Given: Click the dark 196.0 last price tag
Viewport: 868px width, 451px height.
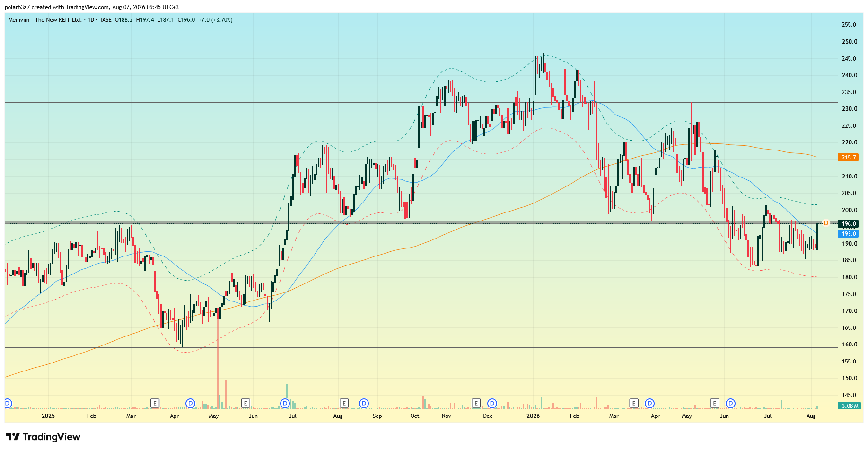Looking at the screenshot, I should pyautogui.click(x=849, y=224).
